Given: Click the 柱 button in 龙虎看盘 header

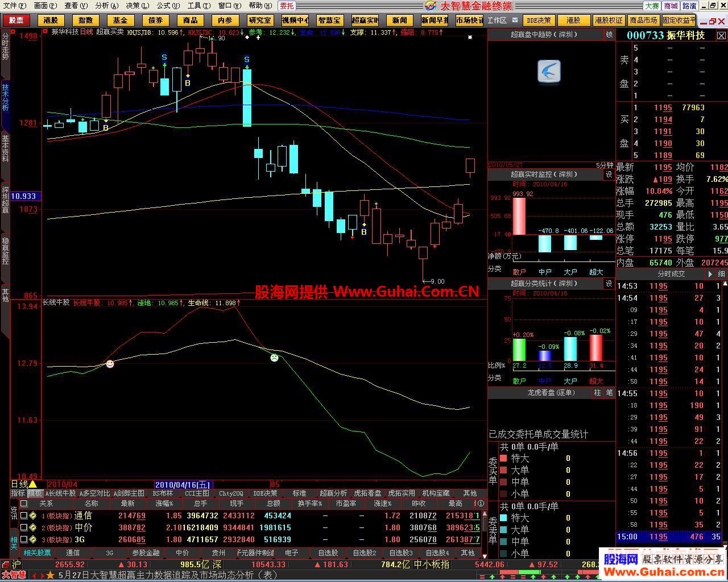Looking at the screenshot, I should (x=598, y=393).
